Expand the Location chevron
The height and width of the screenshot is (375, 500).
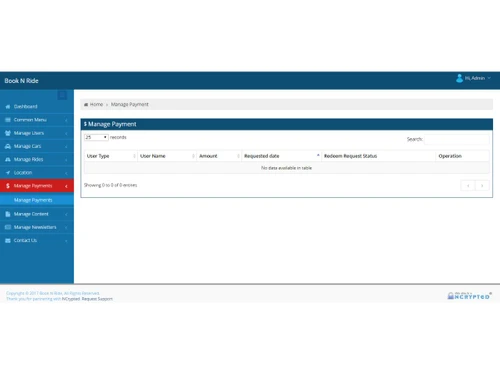(66, 173)
